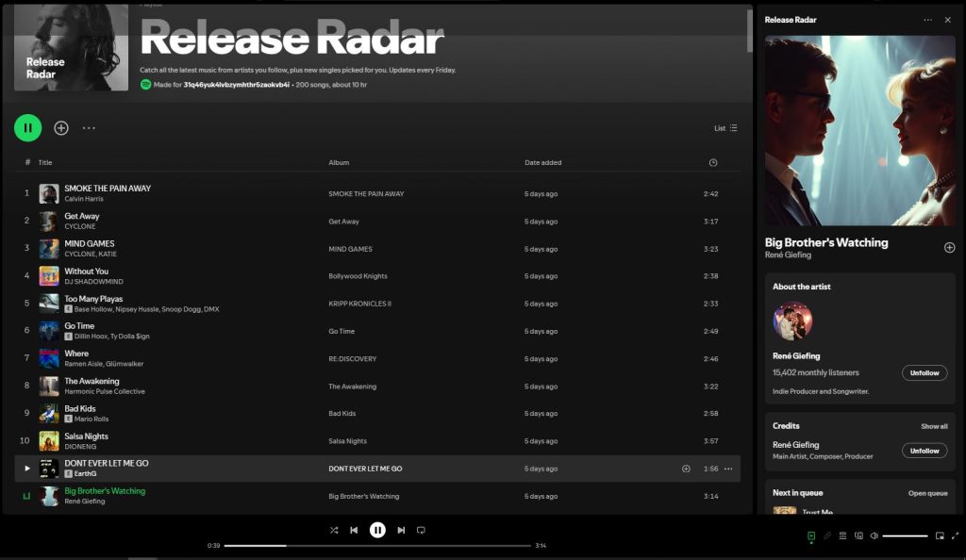This screenshot has height=560, width=966.
Task: Open artist DIONENG
Action: [80, 447]
